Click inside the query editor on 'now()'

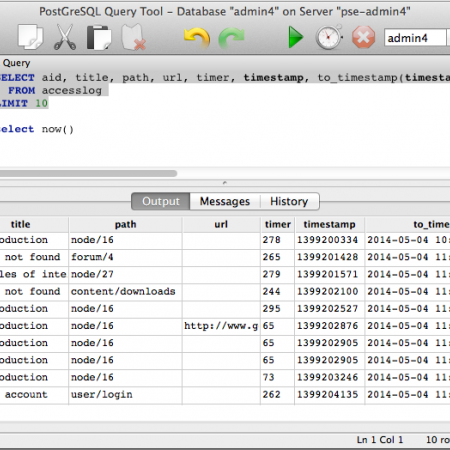click(57, 129)
